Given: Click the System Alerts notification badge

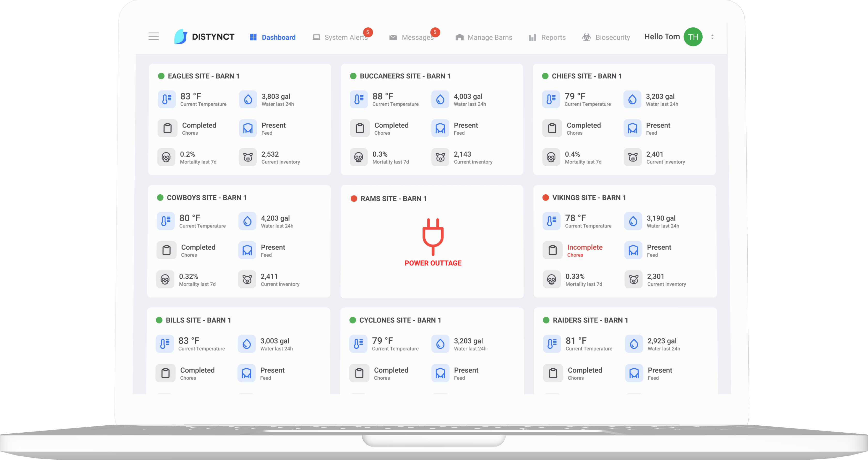Looking at the screenshot, I should pyautogui.click(x=368, y=32).
